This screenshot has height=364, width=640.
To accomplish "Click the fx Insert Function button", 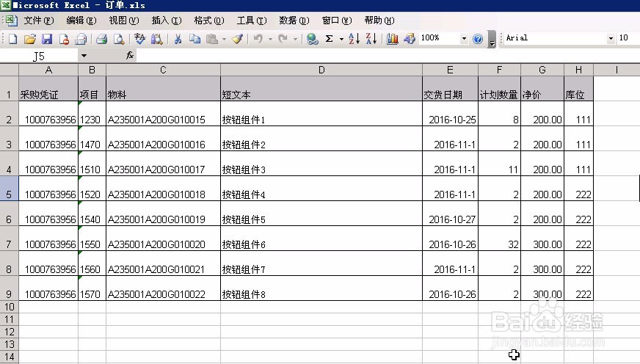I will tap(130, 55).
